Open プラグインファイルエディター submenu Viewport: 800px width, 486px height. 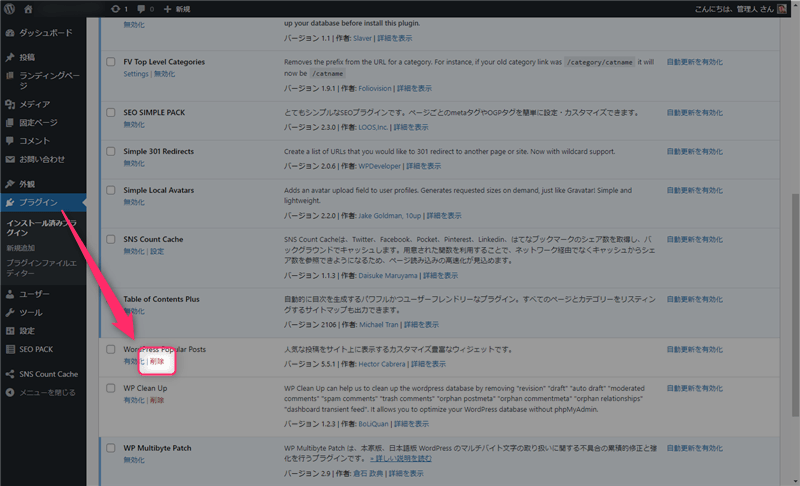[41, 268]
